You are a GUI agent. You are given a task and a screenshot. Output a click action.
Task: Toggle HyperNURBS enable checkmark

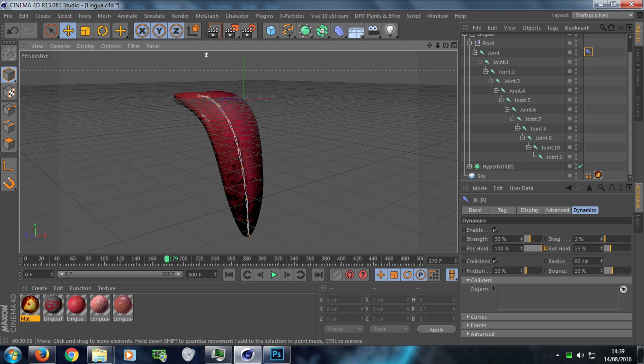pyautogui.click(x=581, y=166)
